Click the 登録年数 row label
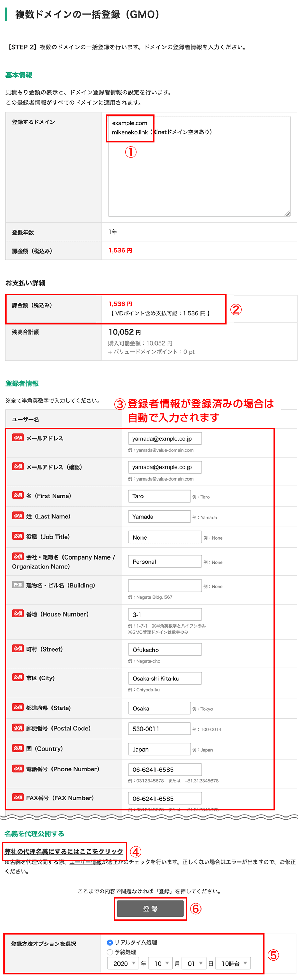The height and width of the screenshot is (980, 298). coord(23,233)
